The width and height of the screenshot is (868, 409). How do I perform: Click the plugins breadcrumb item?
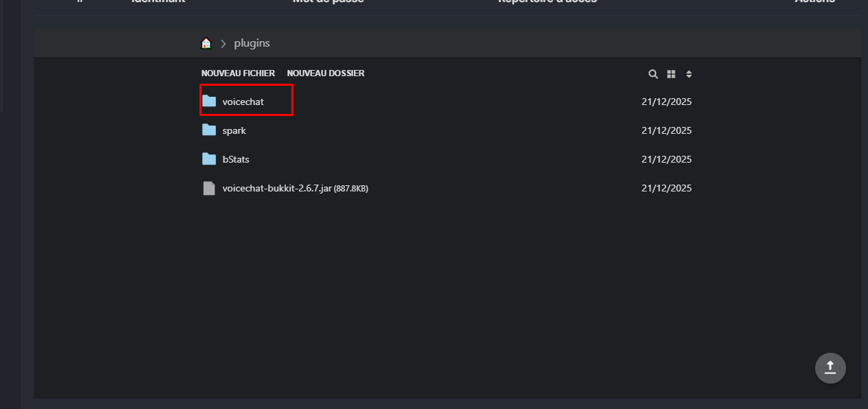tap(252, 43)
